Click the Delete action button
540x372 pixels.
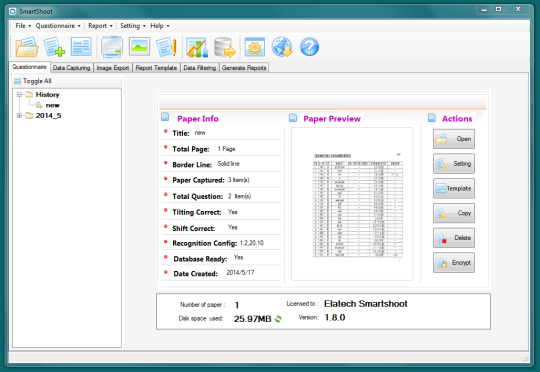[x=454, y=238]
